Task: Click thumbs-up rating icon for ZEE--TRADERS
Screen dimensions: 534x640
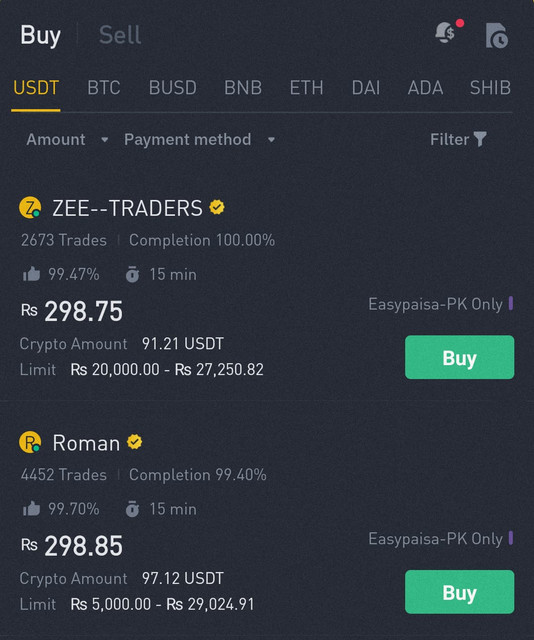Action: coord(31,274)
